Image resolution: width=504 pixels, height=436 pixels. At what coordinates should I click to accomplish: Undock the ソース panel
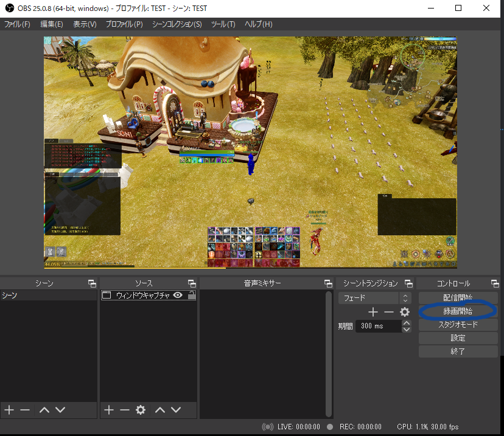(192, 283)
